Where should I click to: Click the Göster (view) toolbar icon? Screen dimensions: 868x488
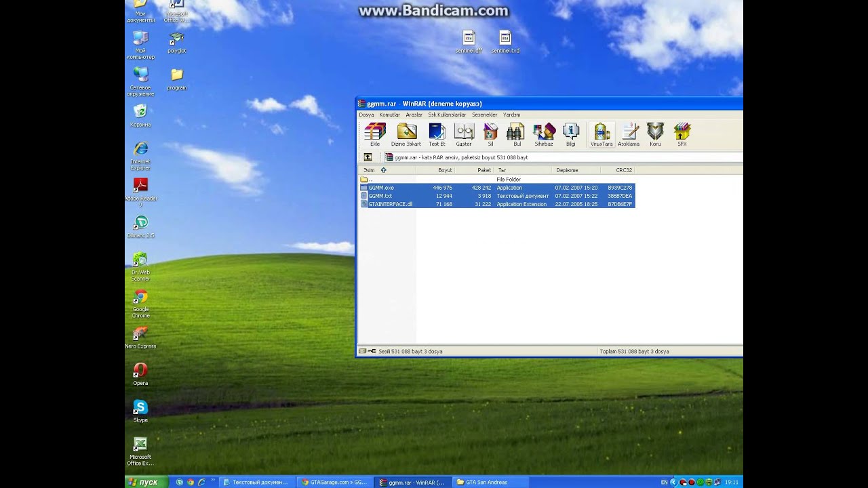tap(464, 134)
